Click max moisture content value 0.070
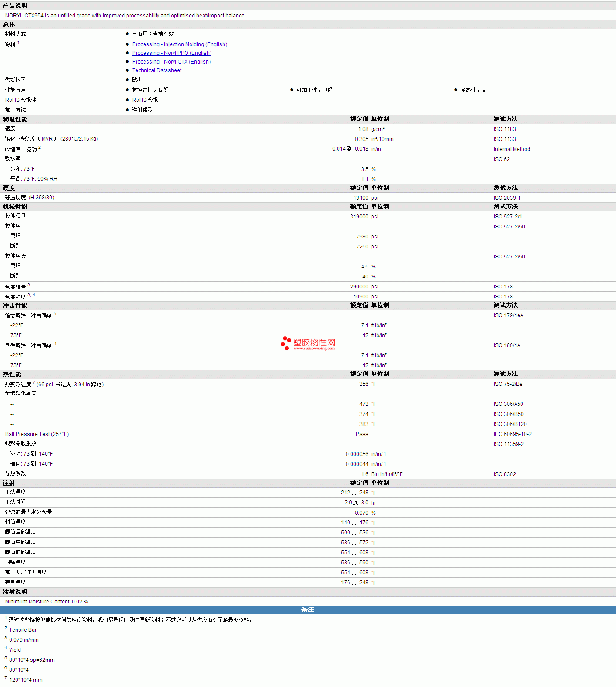Image resolution: width=616 pixels, height=687 pixels. coord(362,513)
